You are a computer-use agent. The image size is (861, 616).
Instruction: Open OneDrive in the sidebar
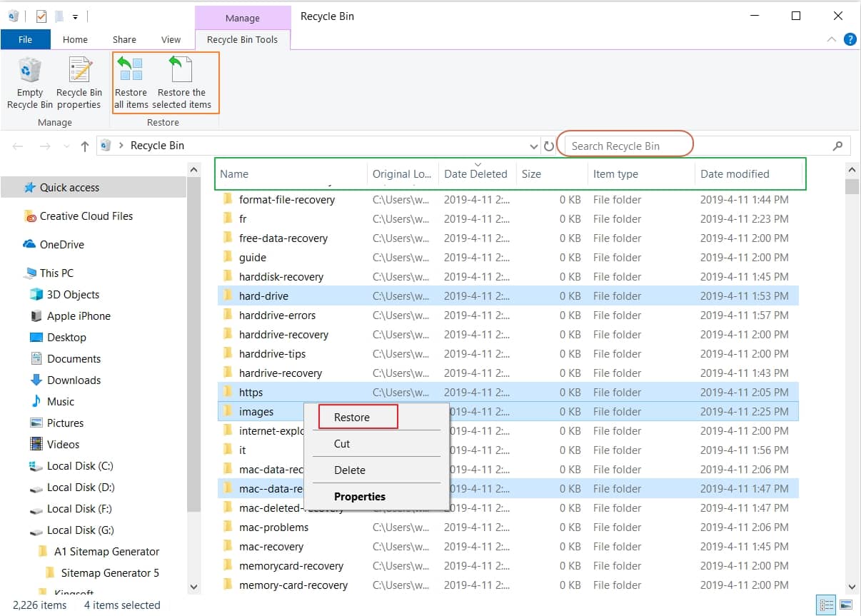coord(61,244)
